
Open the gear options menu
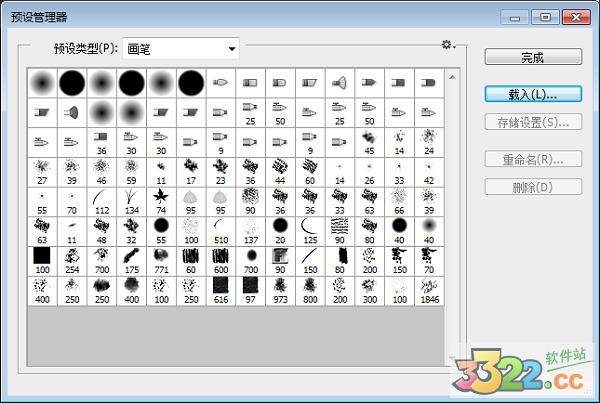click(449, 46)
